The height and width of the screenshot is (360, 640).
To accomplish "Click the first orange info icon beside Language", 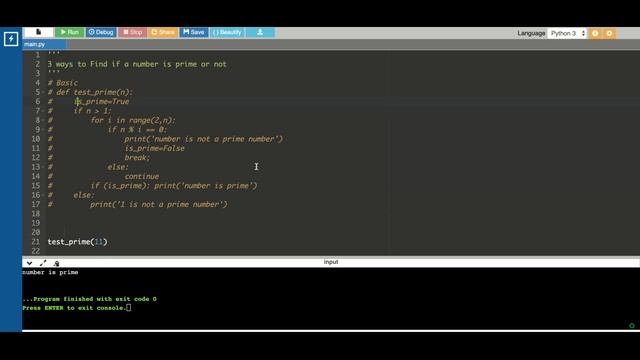I will (x=595, y=33).
